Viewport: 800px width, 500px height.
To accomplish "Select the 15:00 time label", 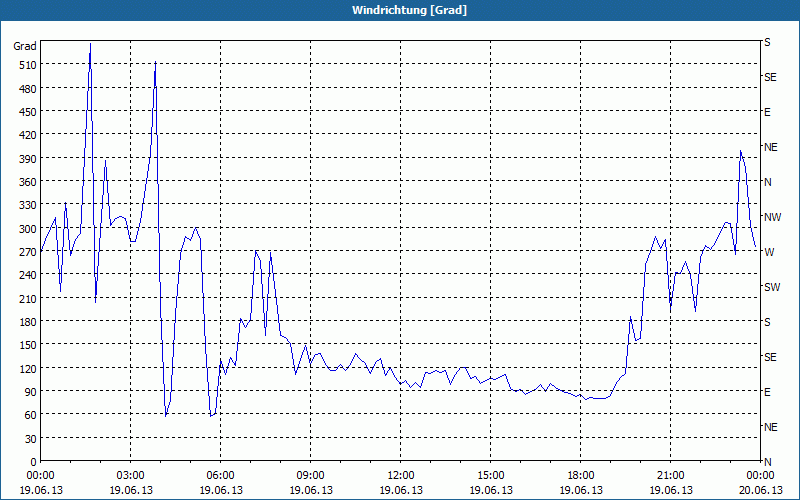I will pyautogui.click(x=491, y=476).
